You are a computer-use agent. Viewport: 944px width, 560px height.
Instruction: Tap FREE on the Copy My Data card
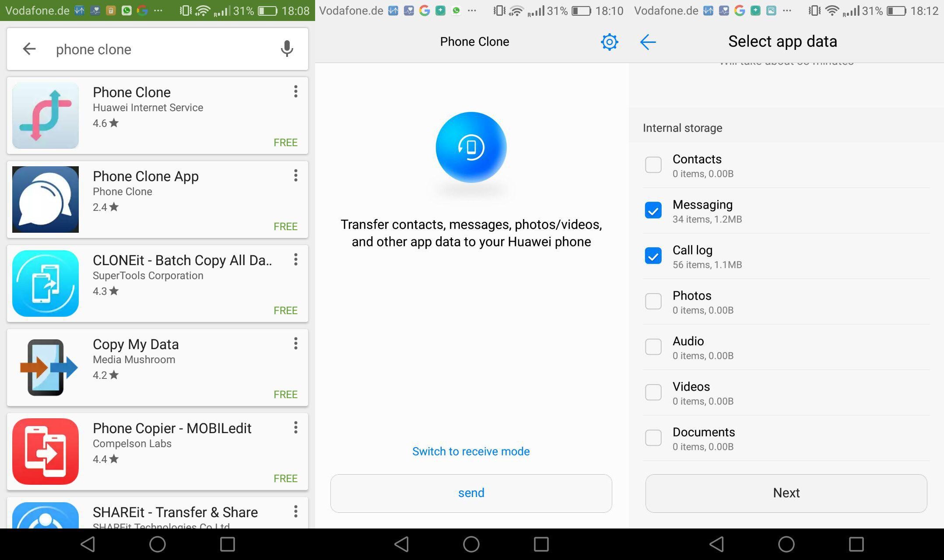point(285,395)
